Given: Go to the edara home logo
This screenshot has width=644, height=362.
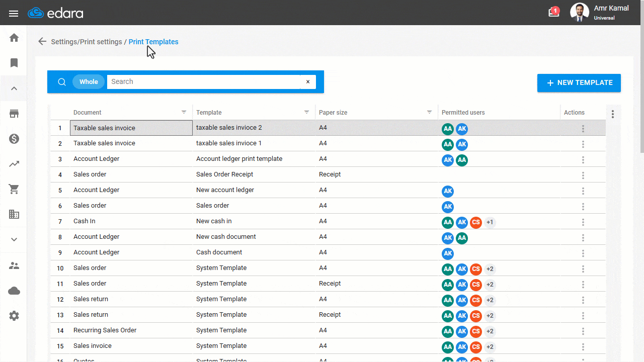Looking at the screenshot, I should 55,13.
